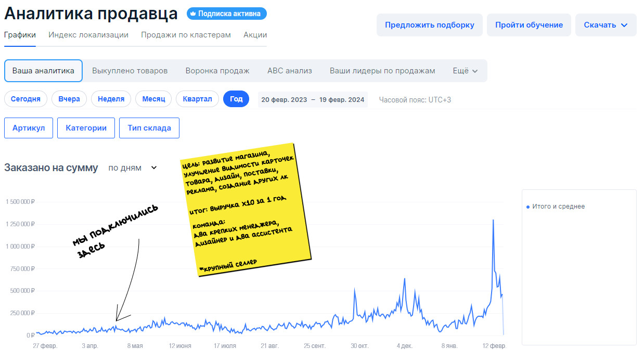The width and height of the screenshot is (644, 361).
Task: Choose the Месяц period option
Action: tap(153, 99)
